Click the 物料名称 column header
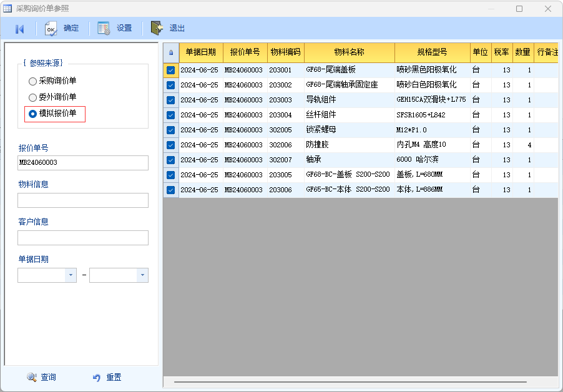This screenshot has width=563, height=392. coord(350,52)
